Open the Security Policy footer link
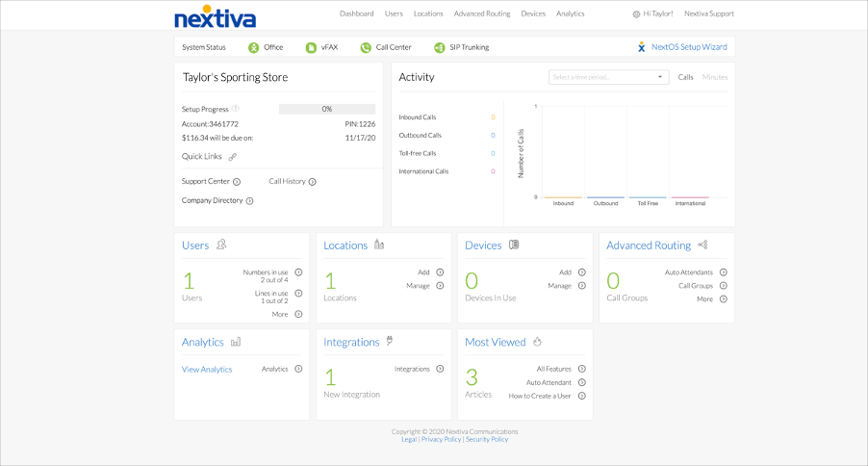 point(487,439)
